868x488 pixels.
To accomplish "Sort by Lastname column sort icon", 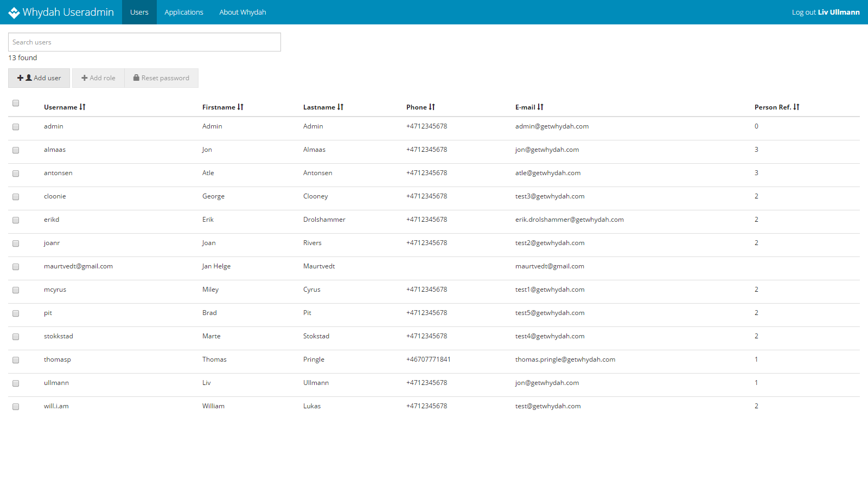I will click(340, 107).
